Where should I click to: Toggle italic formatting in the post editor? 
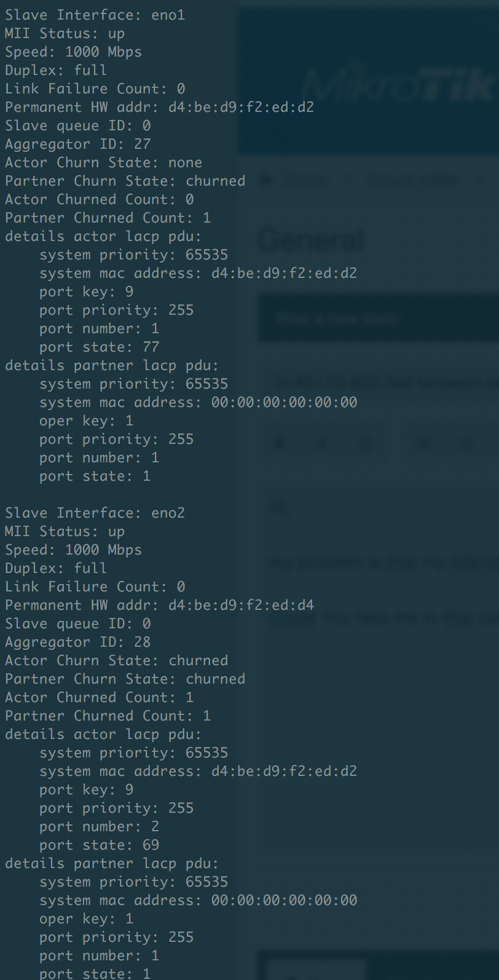tap(323, 444)
